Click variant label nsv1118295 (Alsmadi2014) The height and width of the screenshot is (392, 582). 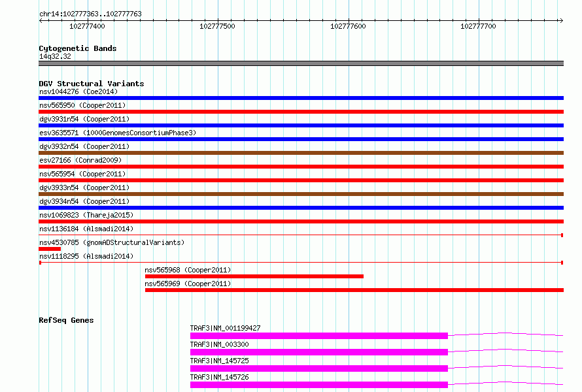(86, 256)
